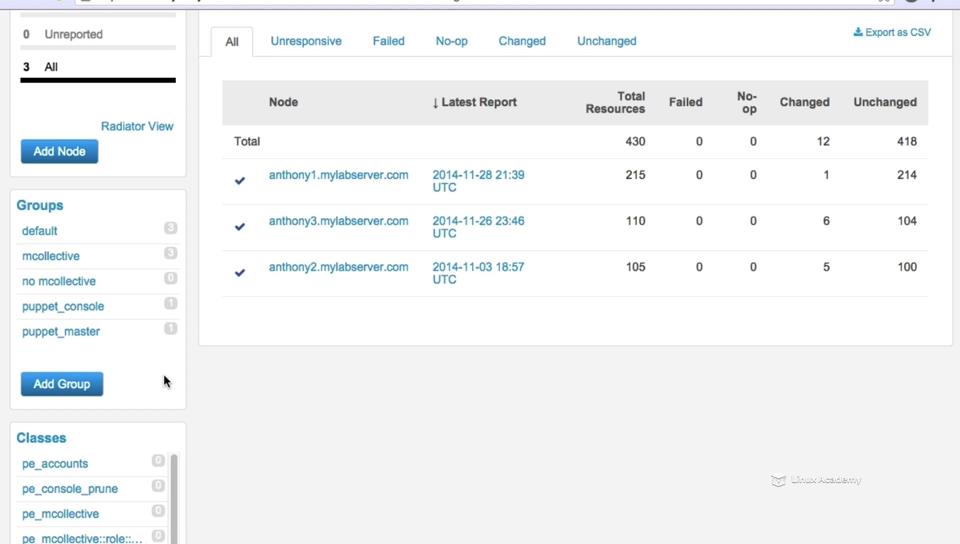This screenshot has height=544, width=960.
Task: Click the Unchanged column header
Action: click(x=885, y=102)
